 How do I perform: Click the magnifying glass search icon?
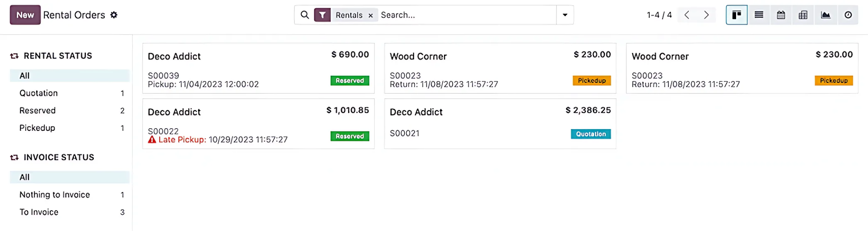coord(305,15)
